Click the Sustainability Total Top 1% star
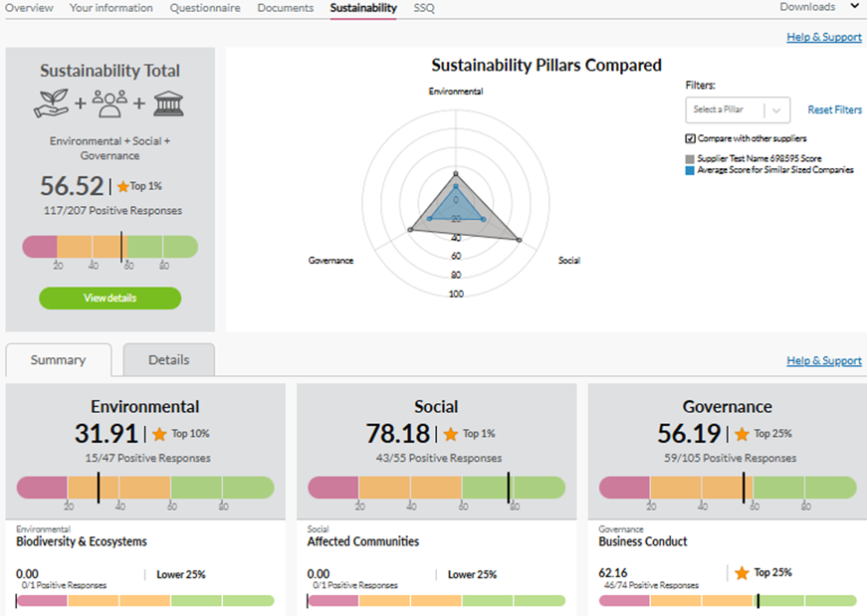 click(123, 187)
